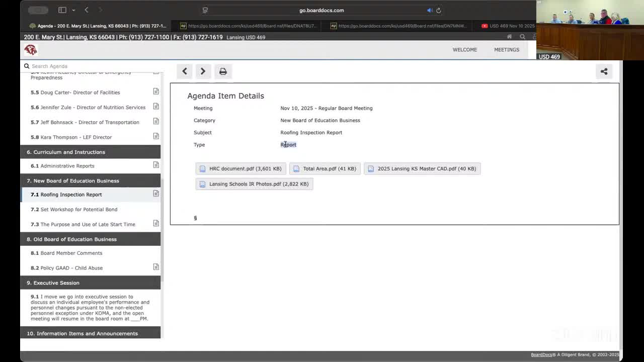Select agenda item 7.2 Set Workshop for Potential Bond
644x362 pixels.
pos(78,209)
